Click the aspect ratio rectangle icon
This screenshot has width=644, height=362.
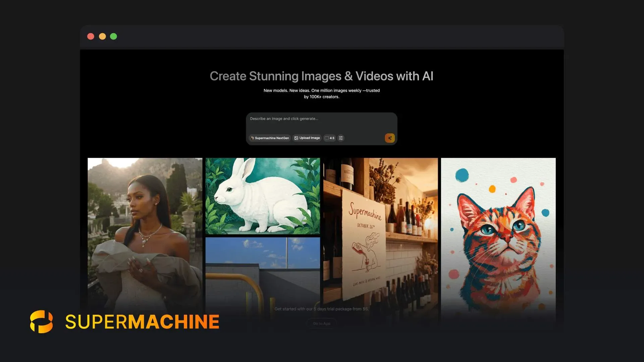(327, 138)
